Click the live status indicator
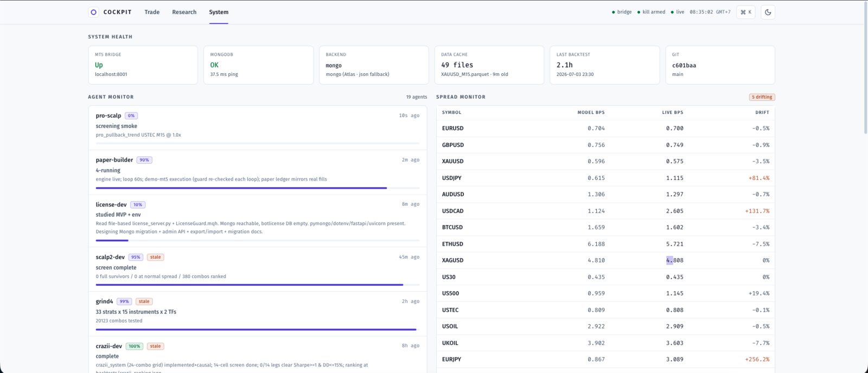Screen dimensions: 868x373 point(678,12)
